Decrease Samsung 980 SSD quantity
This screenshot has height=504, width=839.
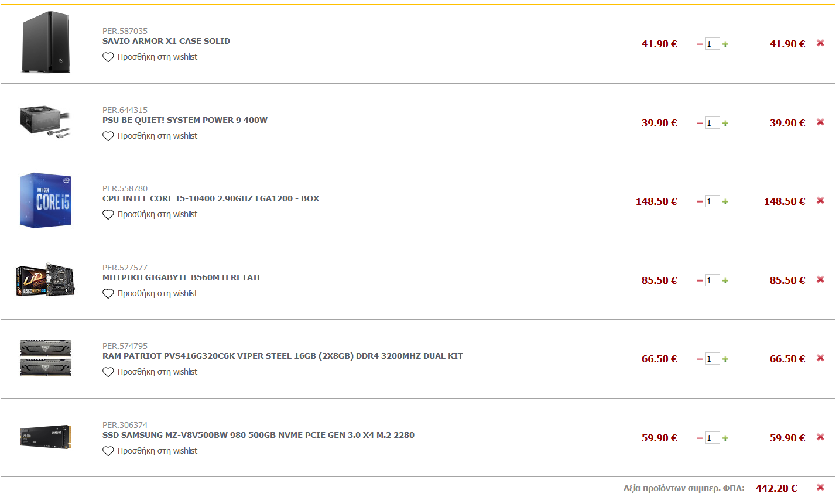[x=699, y=438]
